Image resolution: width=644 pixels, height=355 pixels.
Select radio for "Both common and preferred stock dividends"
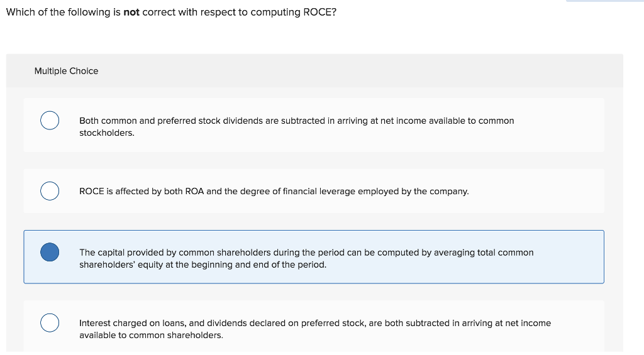(x=50, y=120)
